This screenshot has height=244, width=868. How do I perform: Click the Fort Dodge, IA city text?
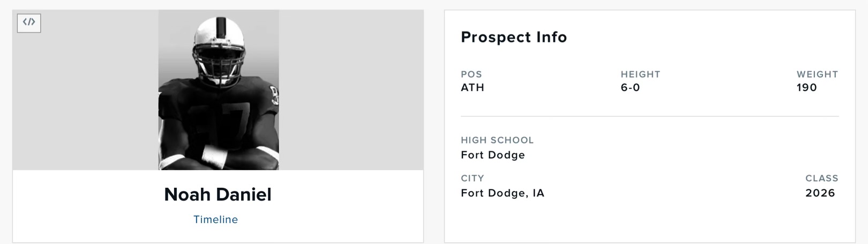pyautogui.click(x=503, y=193)
